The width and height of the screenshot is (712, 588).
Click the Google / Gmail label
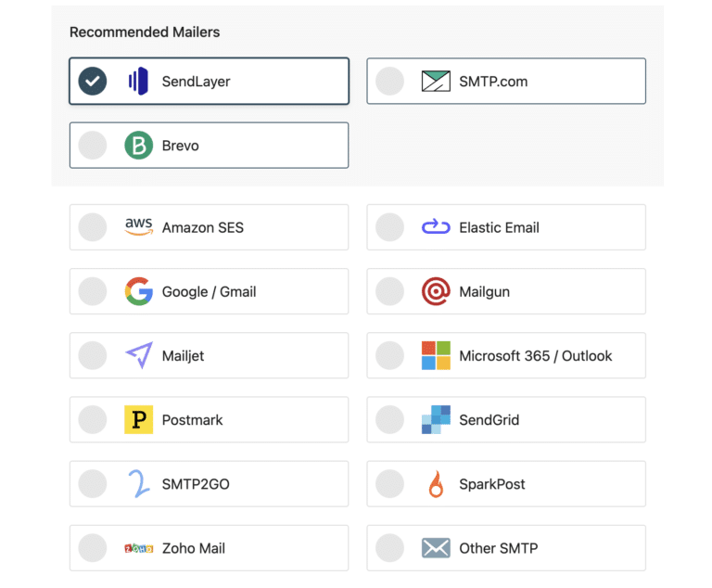[209, 291]
